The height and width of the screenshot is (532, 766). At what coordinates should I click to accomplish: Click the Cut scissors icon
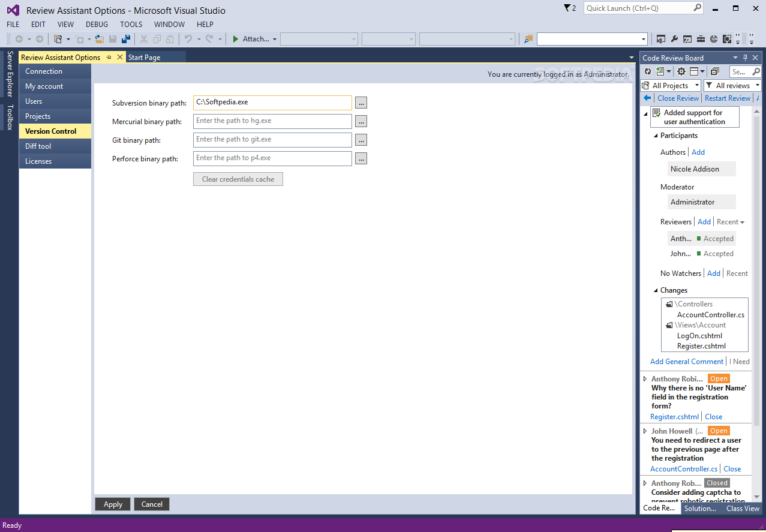pyautogui.click(x=144, y=39)
